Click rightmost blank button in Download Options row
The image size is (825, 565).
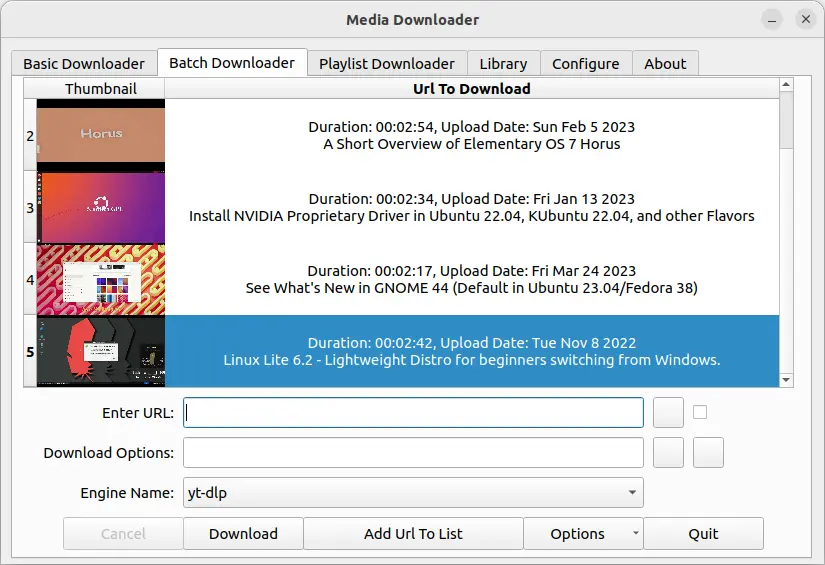(x=708, y=452)
